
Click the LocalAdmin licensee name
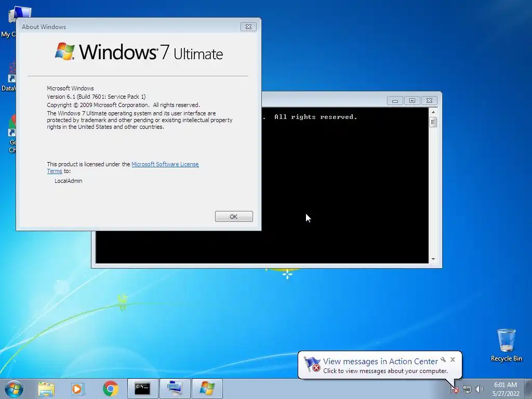[x=68, y=181]
